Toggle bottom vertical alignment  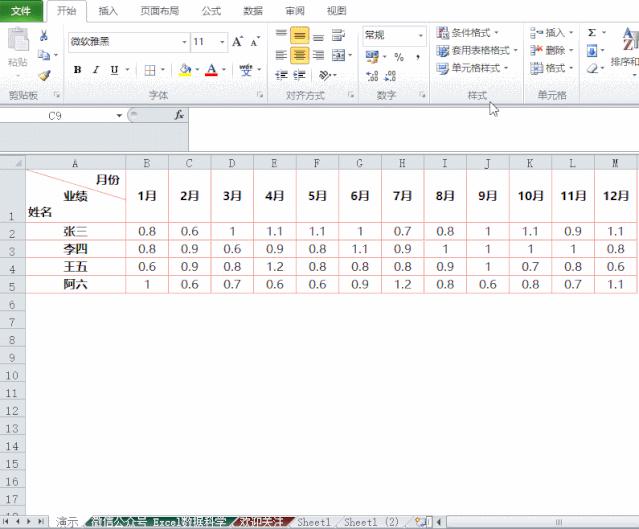318,36
